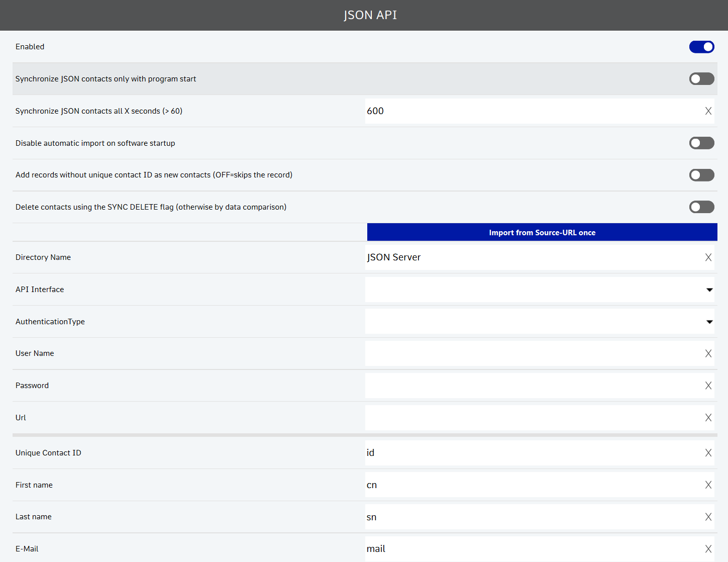This screenshot has width=728, height=562.
Task: Click the User Name text box
Action: click(533, 353)
